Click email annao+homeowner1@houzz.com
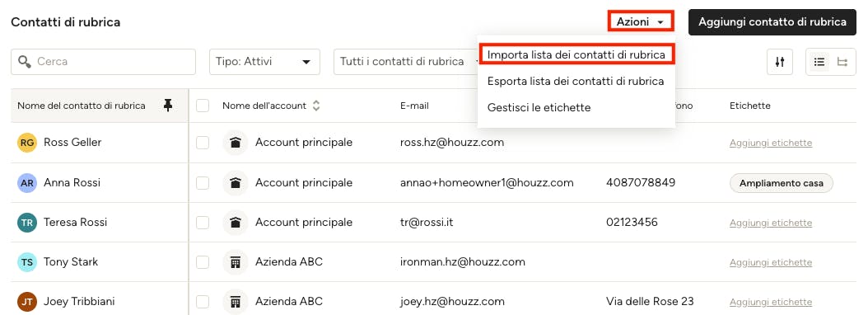 [x=487, y=182]
